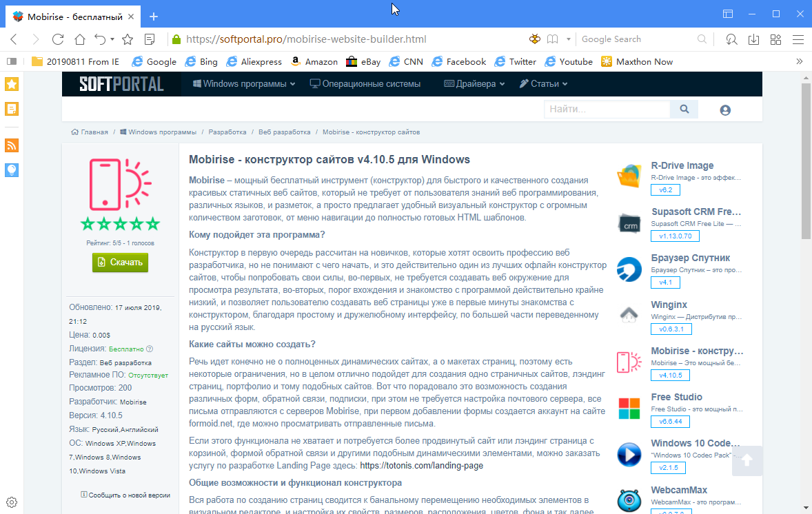The image size is (812, 514).
Task: Open the snap tool icon next to downloads
Action: click(x=731, y=39)
